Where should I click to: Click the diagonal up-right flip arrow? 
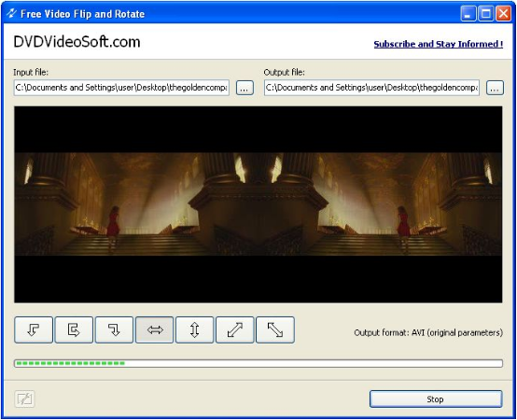[x=235, y=329]
